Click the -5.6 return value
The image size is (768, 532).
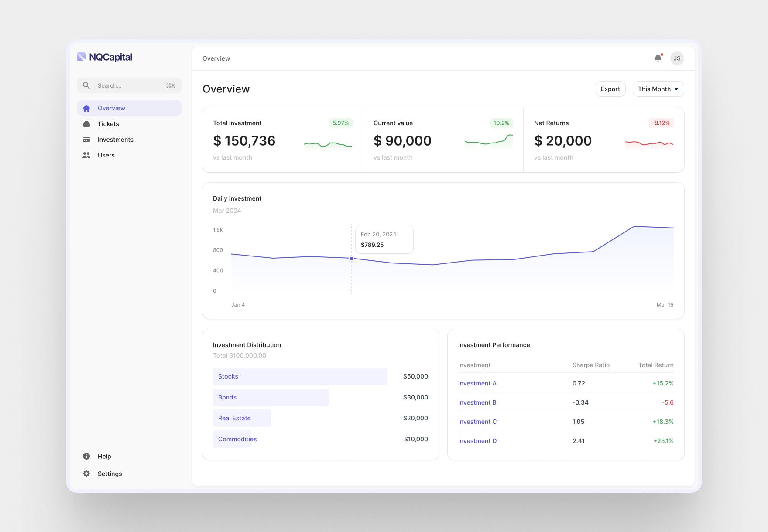pos(668,402)
